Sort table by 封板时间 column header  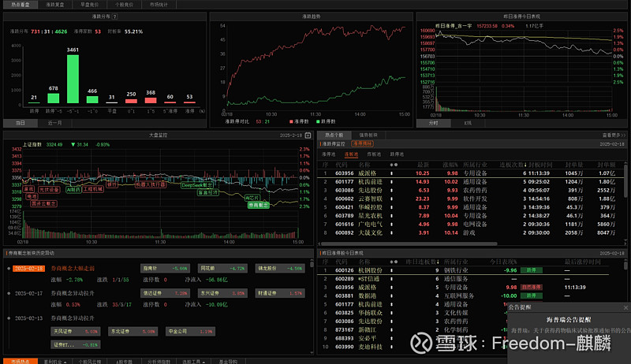(x=540, y=165)
